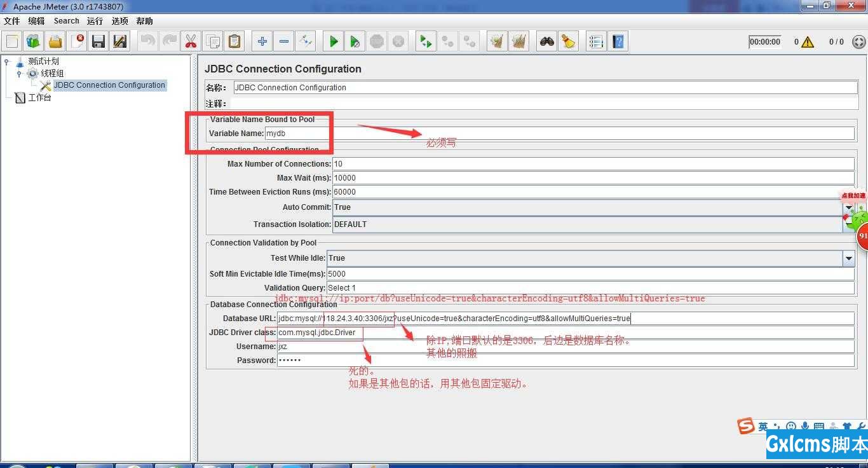Click the elapsed time 00:00:00 display

click(764, 42)
